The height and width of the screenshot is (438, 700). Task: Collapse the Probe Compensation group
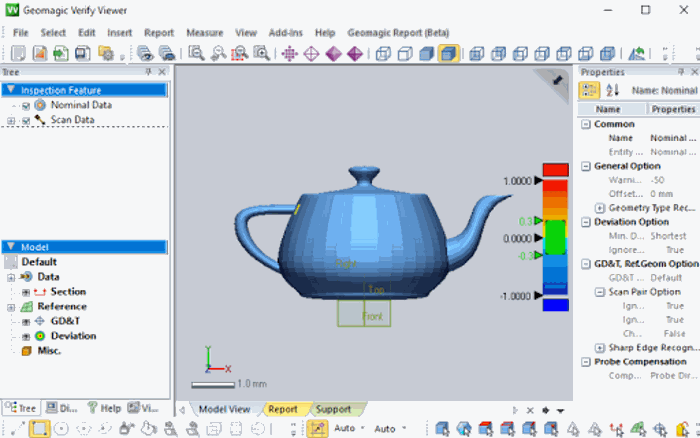point(586,362)
